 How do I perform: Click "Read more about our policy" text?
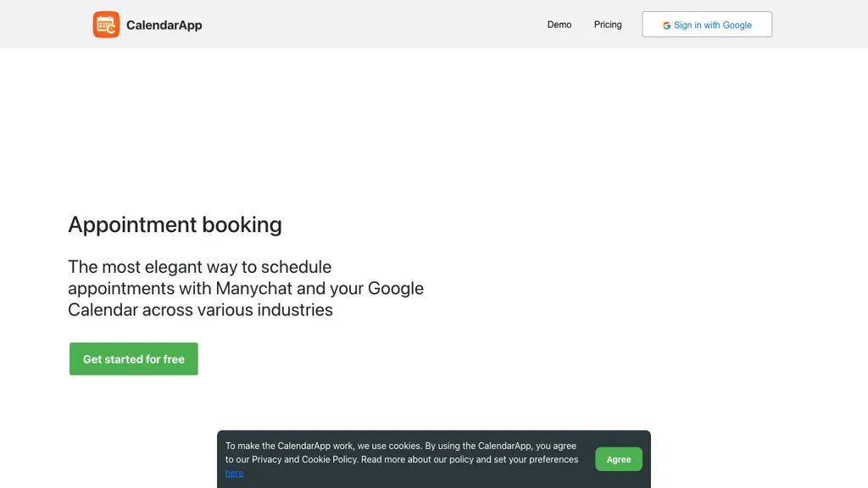click(x=416, y=459)
